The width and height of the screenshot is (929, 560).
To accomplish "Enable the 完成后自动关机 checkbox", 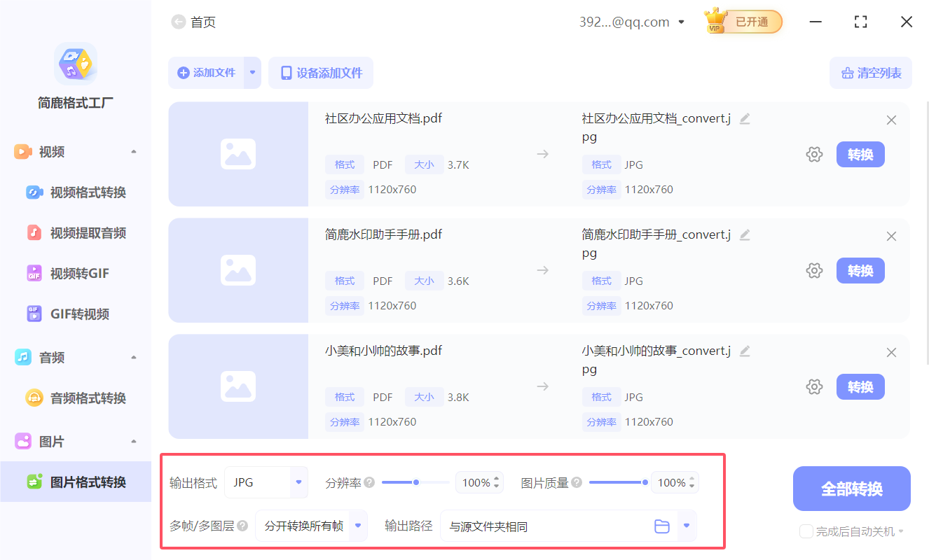I will [x=806, y=532].
